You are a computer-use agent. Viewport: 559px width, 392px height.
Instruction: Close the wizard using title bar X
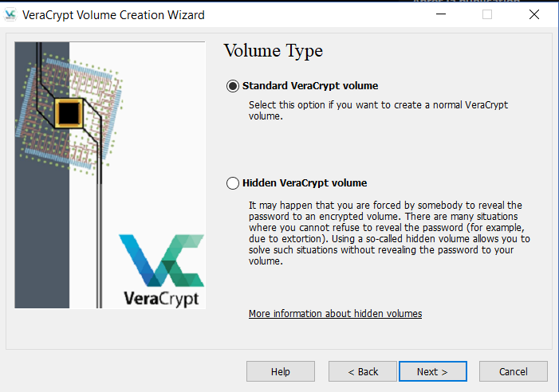(534, 14)
